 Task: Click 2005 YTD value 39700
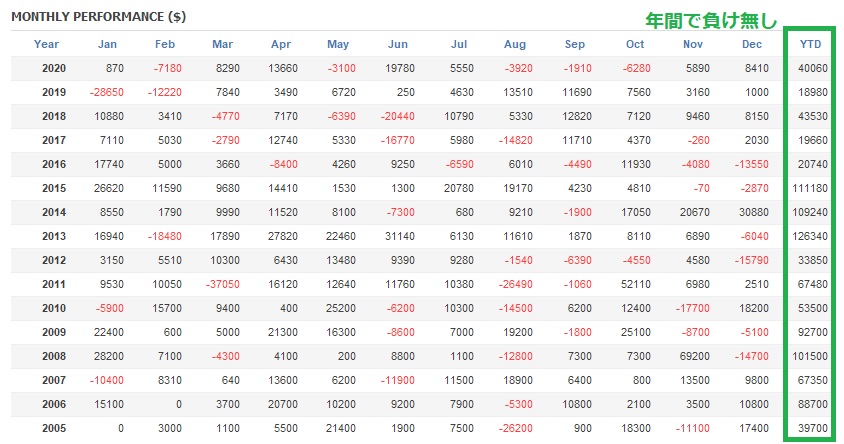[x=813, y=428]
